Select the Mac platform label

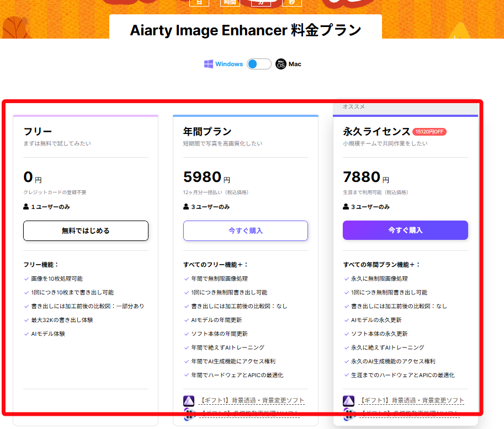tap(295, 64)
